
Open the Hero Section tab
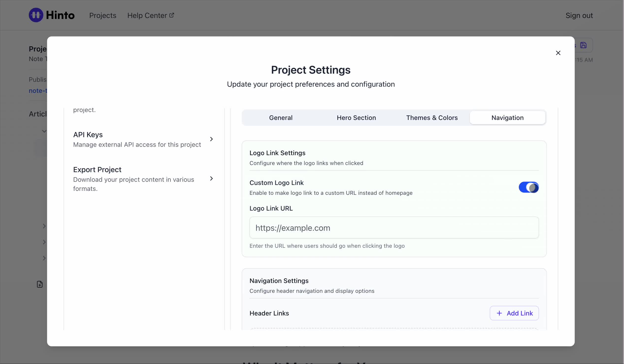[x=356, y=118]
